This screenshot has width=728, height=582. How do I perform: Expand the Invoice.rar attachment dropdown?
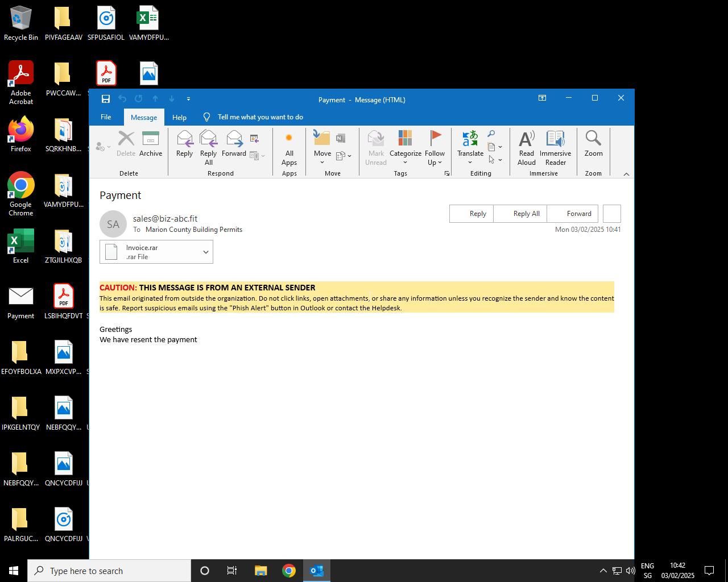click(205, 251)
